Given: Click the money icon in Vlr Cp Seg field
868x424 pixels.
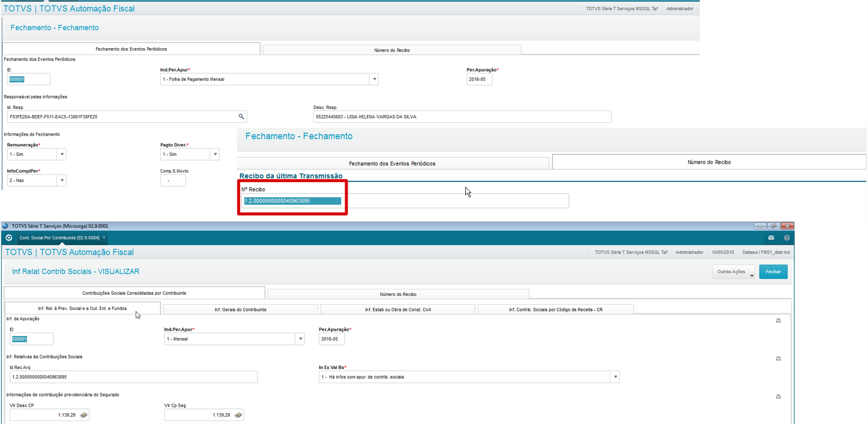Looking at the screenshot, I should (x=238, y=415).
